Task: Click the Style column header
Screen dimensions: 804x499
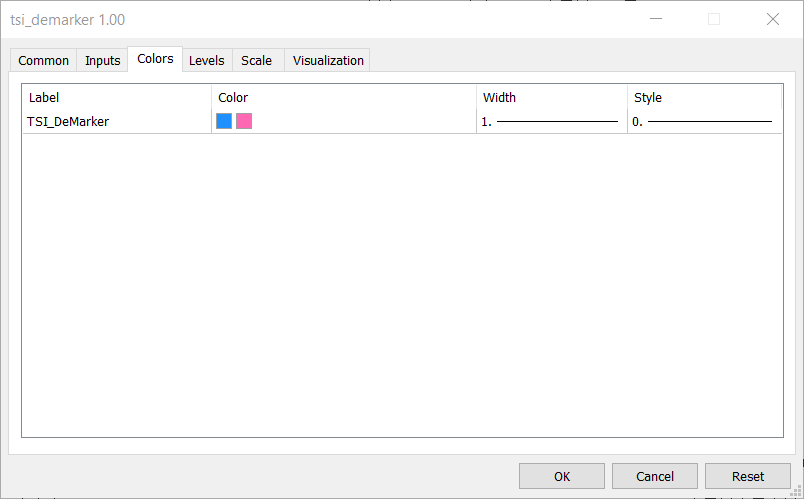Action: click(x=705, y=97)
